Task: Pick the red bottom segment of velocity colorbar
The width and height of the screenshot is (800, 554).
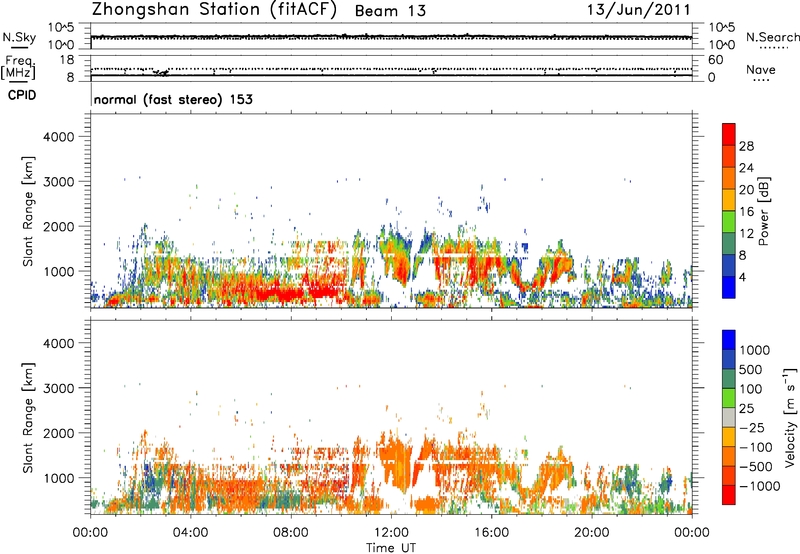Action: coord(729,495)
